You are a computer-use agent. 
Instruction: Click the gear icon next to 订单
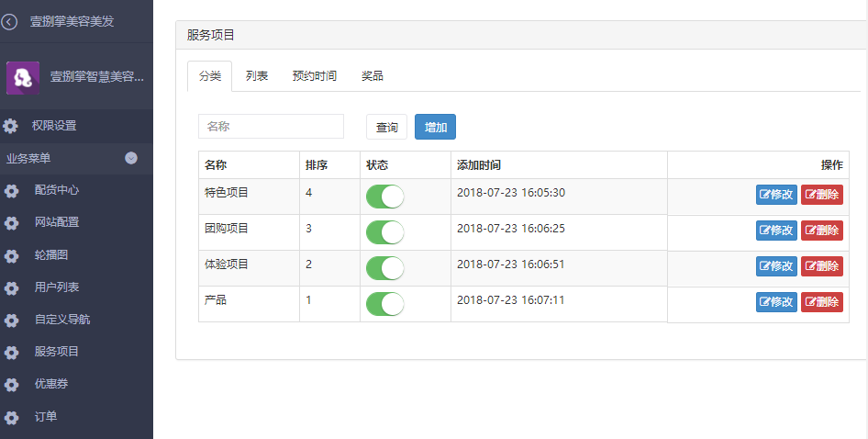(12, 417)
